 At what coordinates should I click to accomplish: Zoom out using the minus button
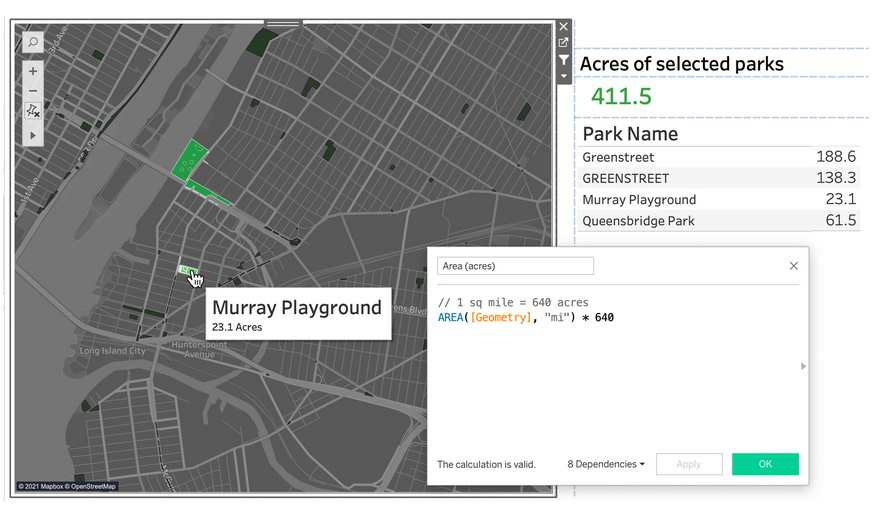[x=33, y=91]
